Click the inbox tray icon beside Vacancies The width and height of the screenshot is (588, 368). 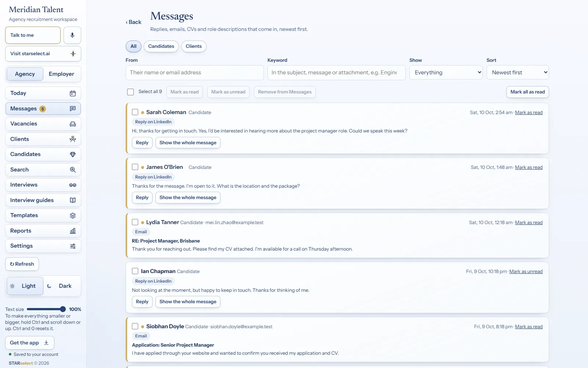tap(73, 124)
